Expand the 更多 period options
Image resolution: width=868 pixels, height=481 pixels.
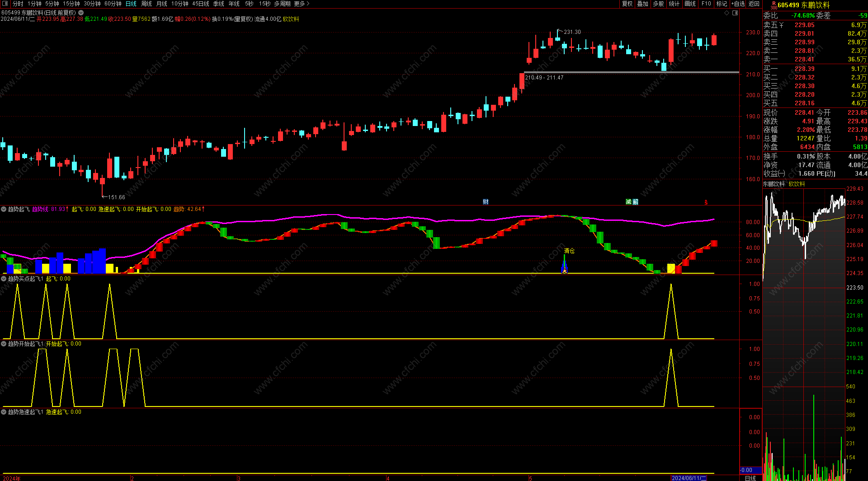[302, 4]
